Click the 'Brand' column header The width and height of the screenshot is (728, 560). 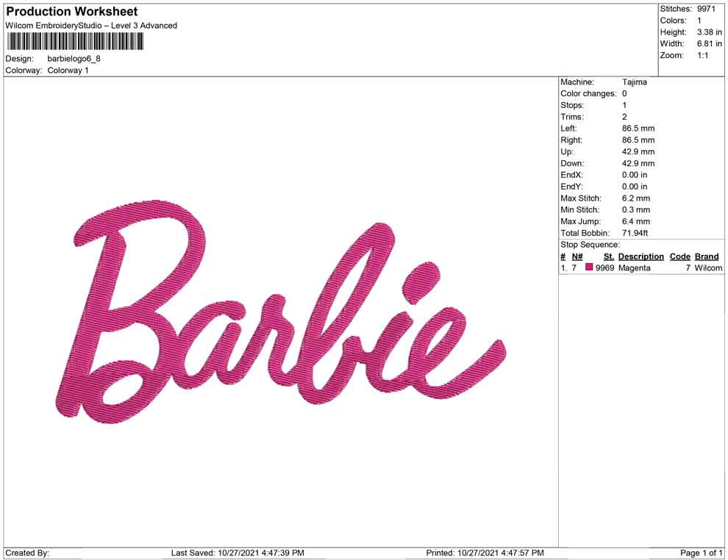pos(707,256)
